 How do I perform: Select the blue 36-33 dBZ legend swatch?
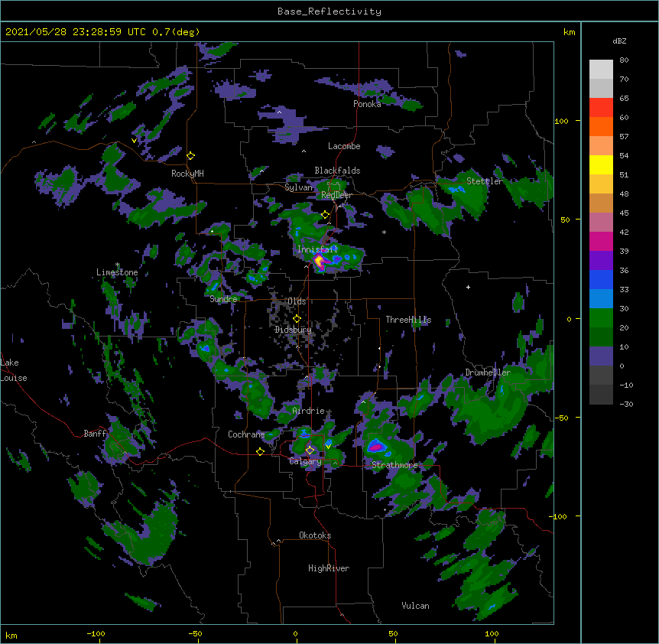(x=601, y=279)
